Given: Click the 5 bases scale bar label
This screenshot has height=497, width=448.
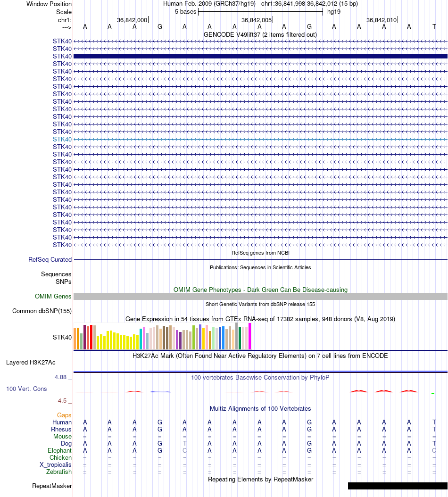Looking at the screenshot, I should pyautogui.click(x=185, y=12).
